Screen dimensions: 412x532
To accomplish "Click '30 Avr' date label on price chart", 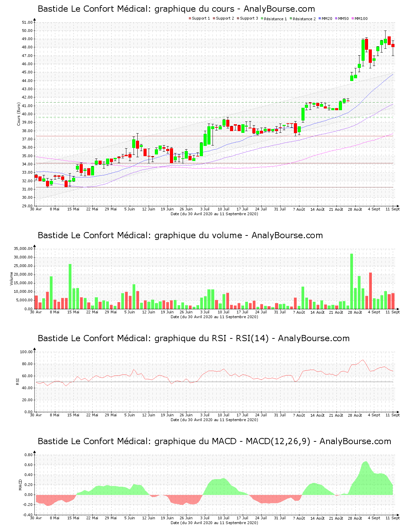I will (x=36, y=209).
